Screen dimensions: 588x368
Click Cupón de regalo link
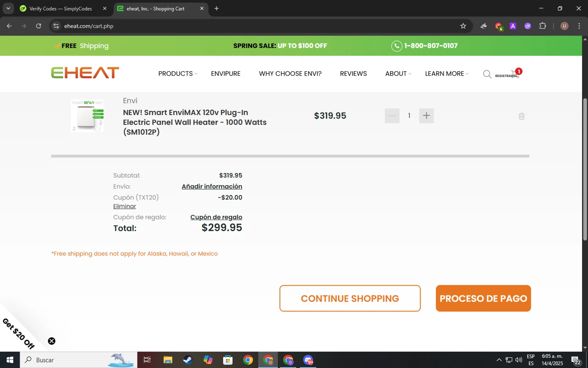(x=216, y=217)
